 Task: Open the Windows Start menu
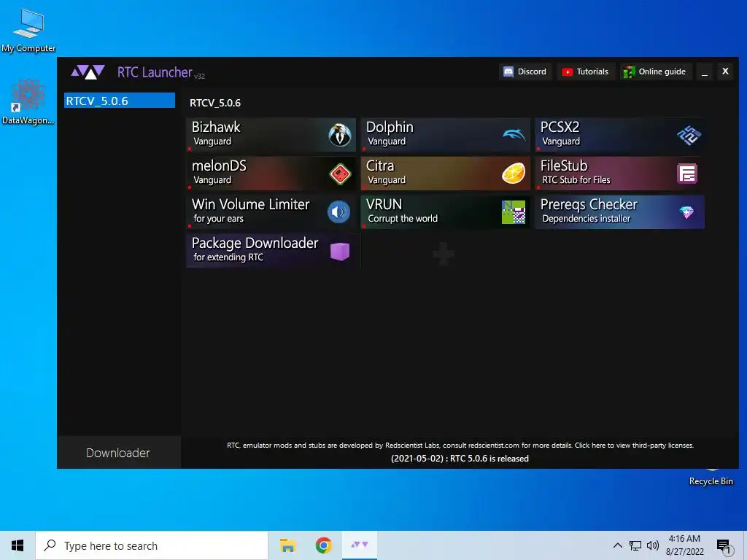[18, 545]
